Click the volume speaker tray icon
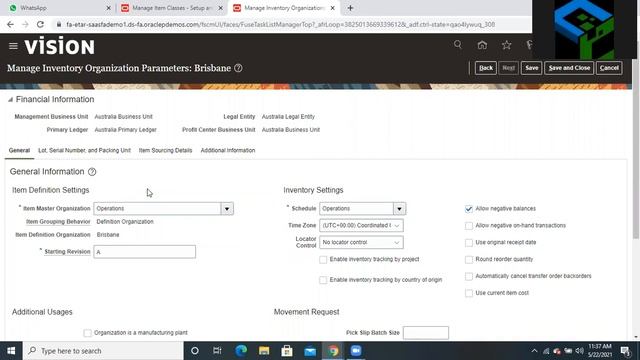The image size is (640, 360). [x=579, y=351]
